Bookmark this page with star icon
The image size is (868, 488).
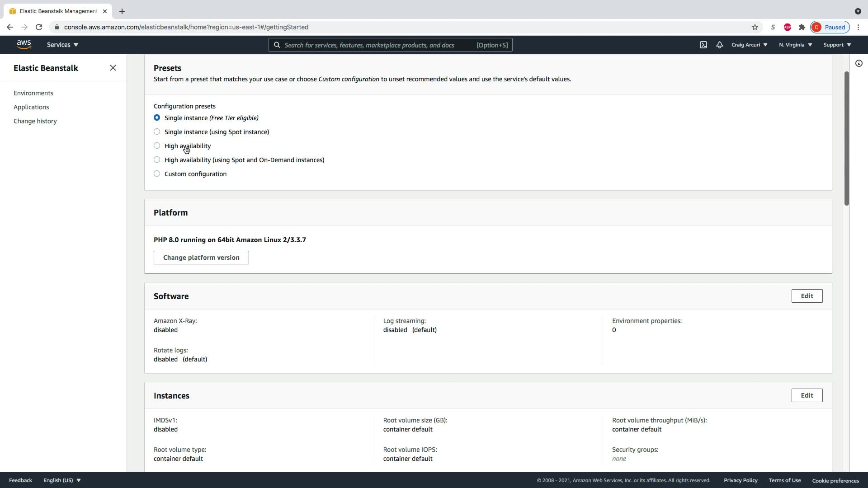(x=755, y=27)
